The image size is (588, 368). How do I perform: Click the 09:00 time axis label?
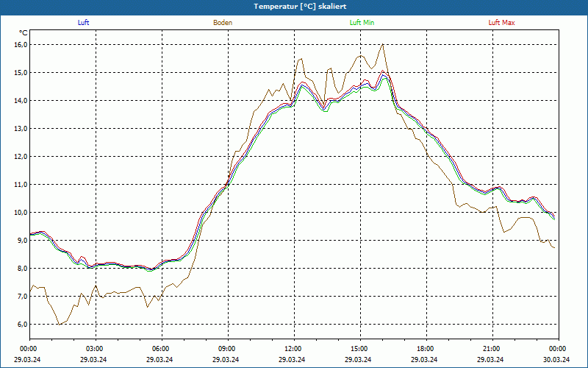coord(228,349)
